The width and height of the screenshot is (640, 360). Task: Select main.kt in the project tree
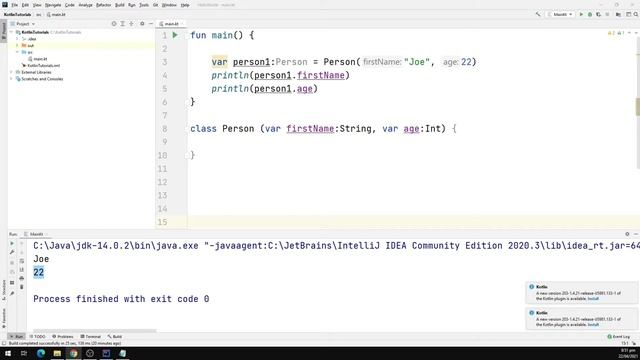38,59
